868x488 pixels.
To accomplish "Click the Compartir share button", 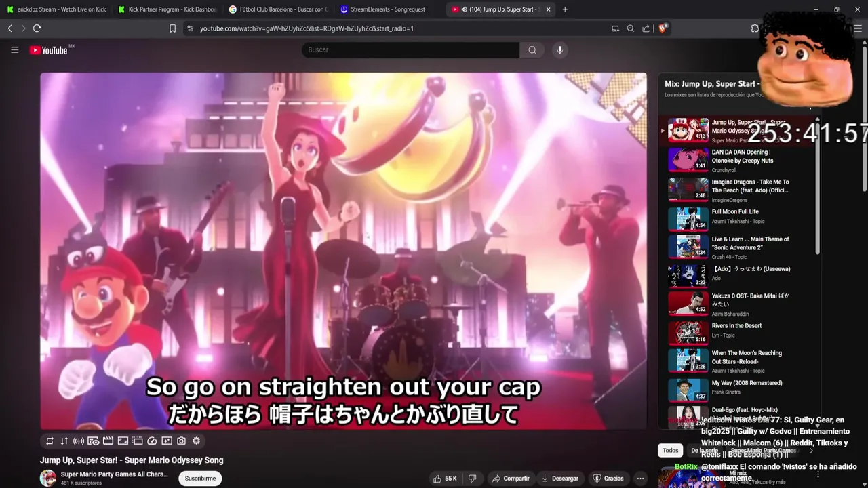I will pos(511,479).
